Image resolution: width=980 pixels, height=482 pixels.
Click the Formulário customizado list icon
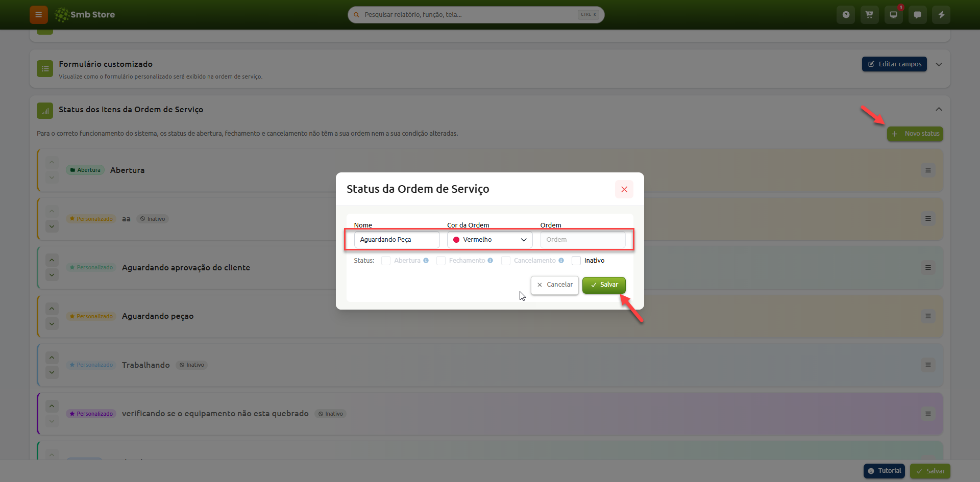pos(45,69)
